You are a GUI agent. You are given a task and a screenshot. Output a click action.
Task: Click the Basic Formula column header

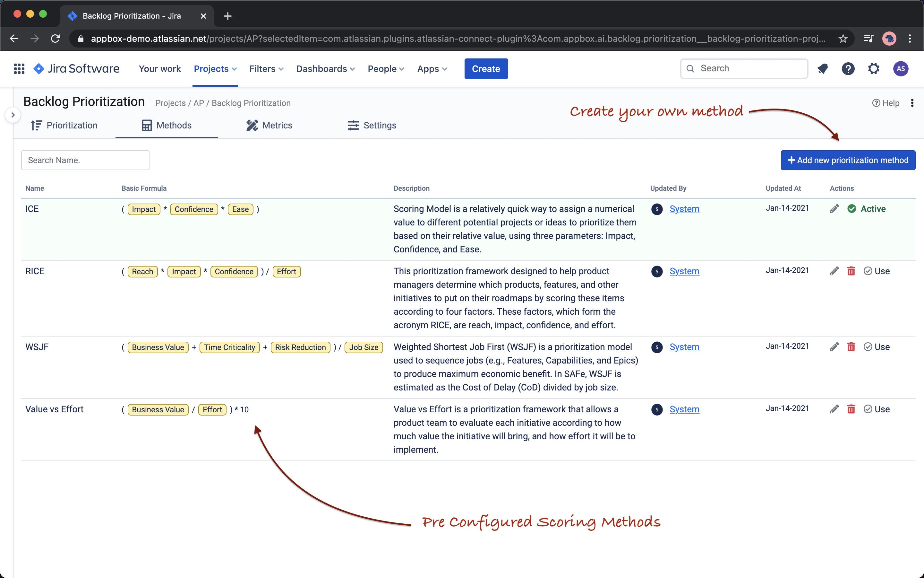coord(144,188)
